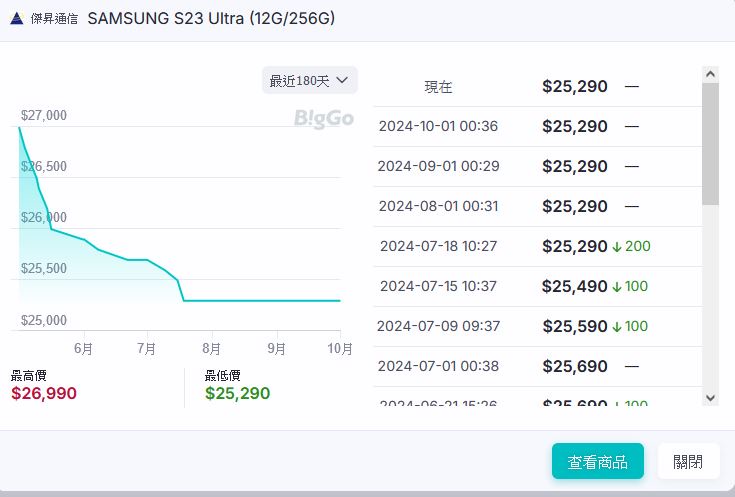Click the highest price $26,990 value
735x497 pixels.
point(44,393)
